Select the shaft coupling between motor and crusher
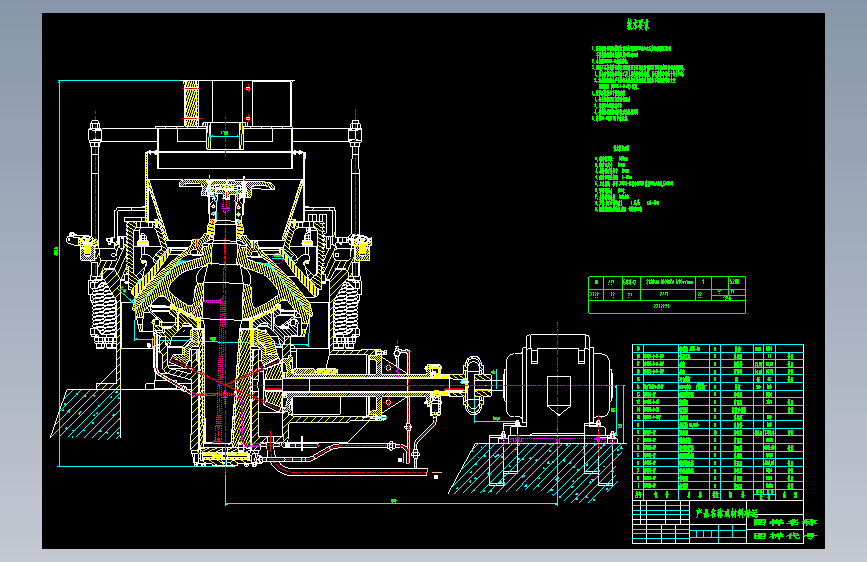Image resolution: width=867 pixels, height=562 pixels. click(474, 386)
